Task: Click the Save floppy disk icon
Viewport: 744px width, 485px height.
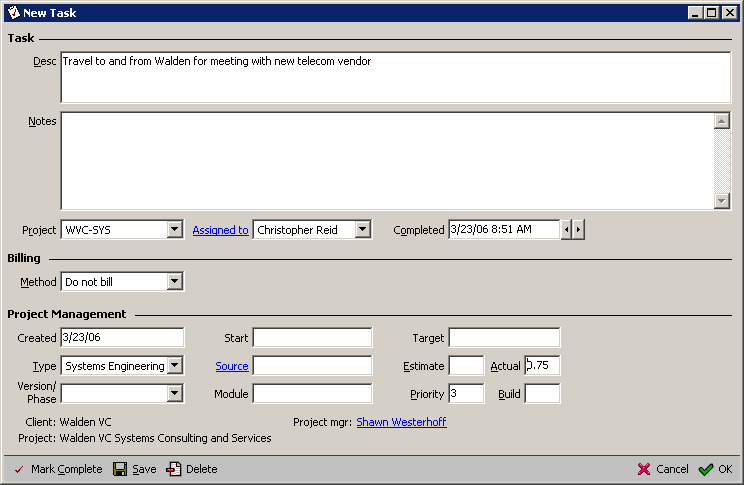Action: [120, 469]
